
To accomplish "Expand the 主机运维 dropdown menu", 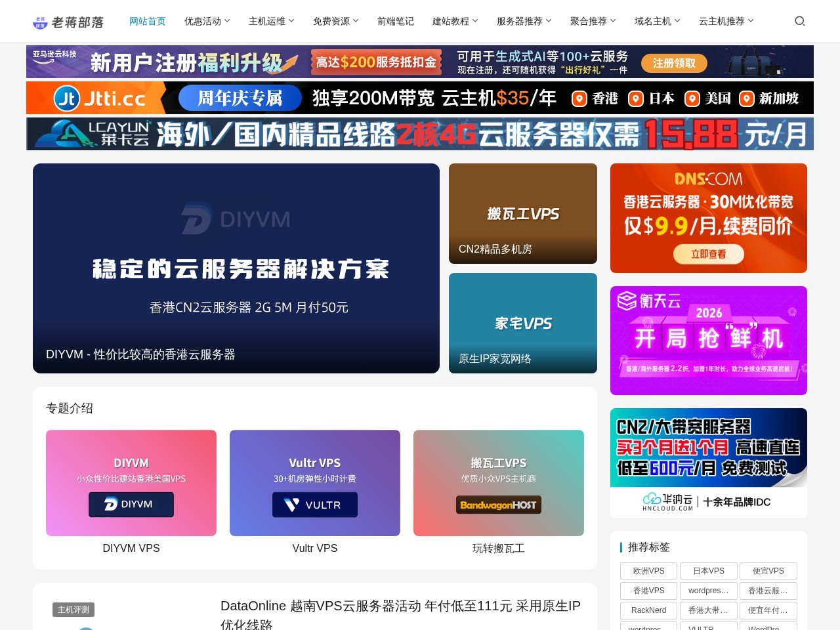I will tap(271, 21).
